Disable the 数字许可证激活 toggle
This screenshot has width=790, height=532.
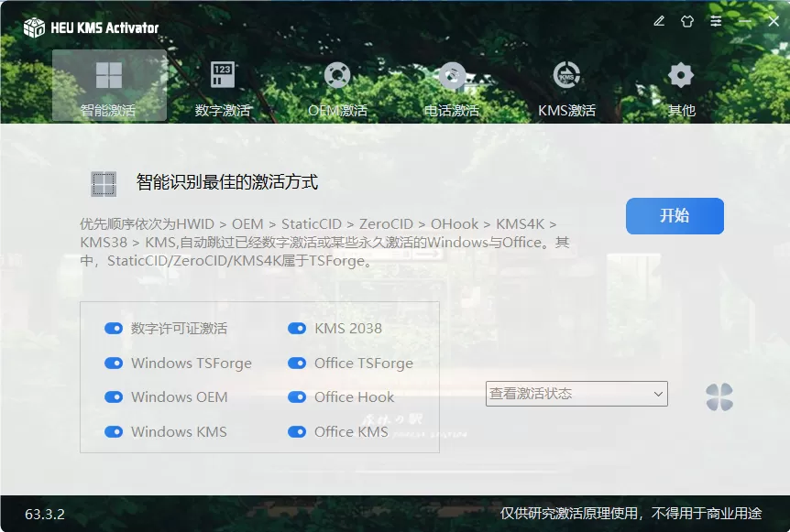pos(114,328)
